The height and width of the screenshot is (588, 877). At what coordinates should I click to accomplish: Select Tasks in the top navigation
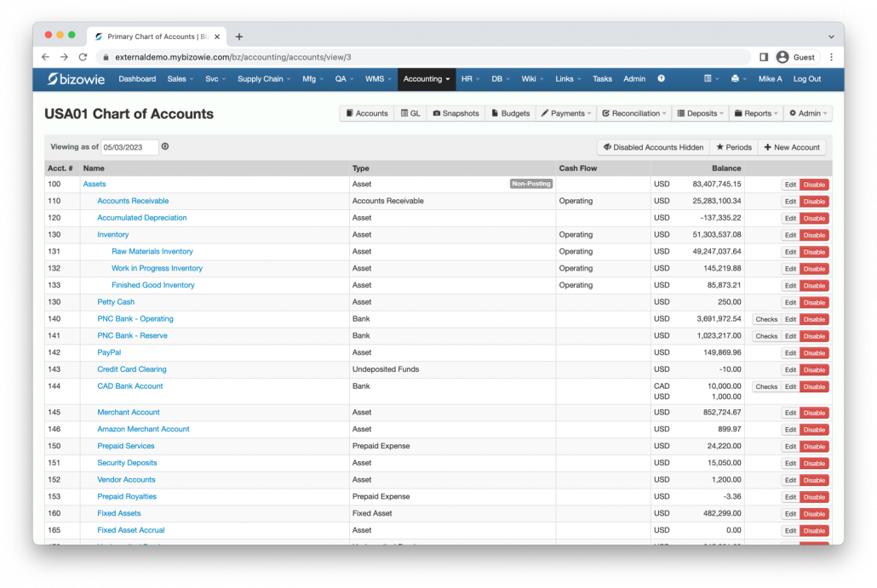pyautogui.click(x=602, y=79)
